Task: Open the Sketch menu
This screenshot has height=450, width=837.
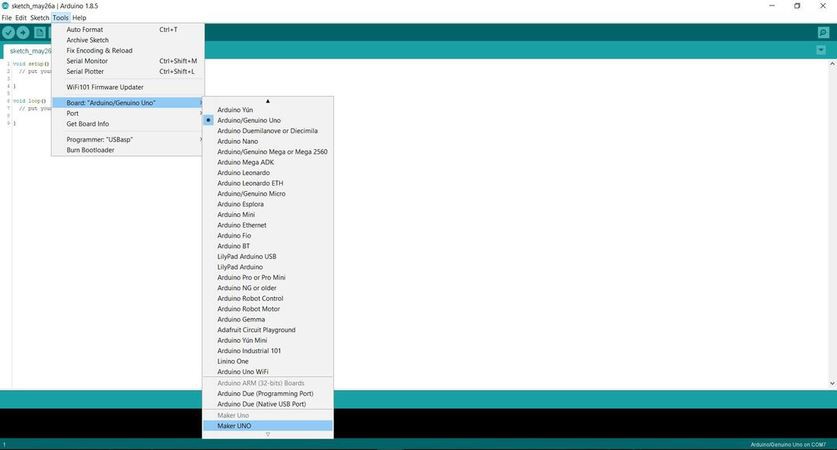Action: click(x=40, y=18)
